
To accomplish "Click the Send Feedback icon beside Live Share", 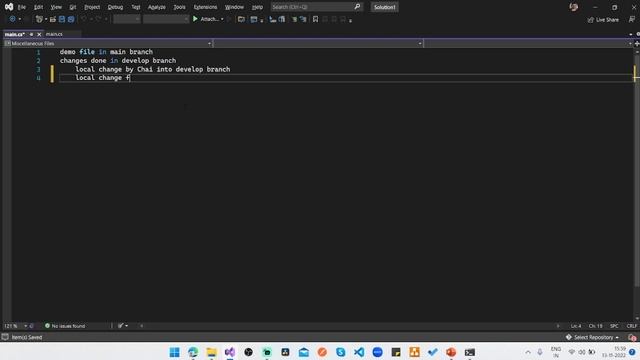I will click(x=632, y=19).
